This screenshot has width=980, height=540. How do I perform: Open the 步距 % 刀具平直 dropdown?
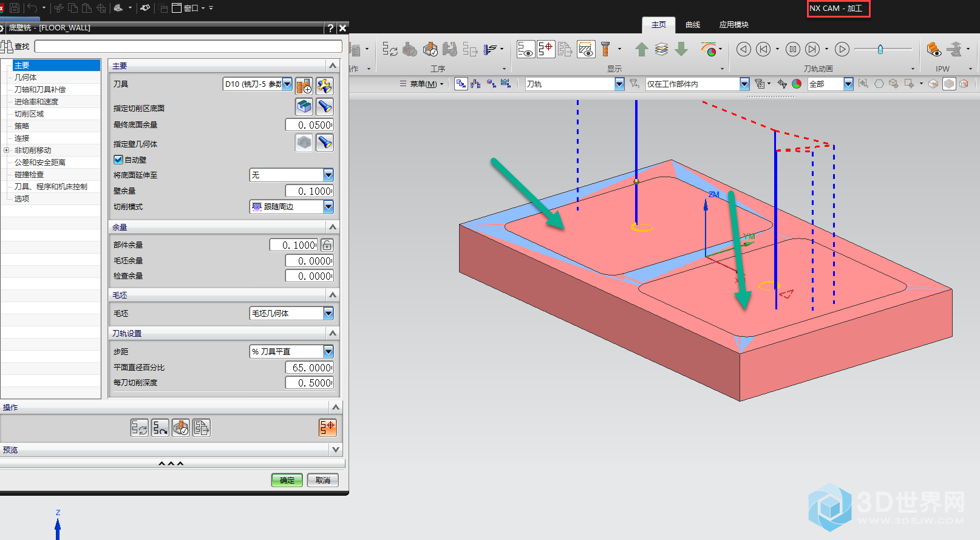[328, 351]
